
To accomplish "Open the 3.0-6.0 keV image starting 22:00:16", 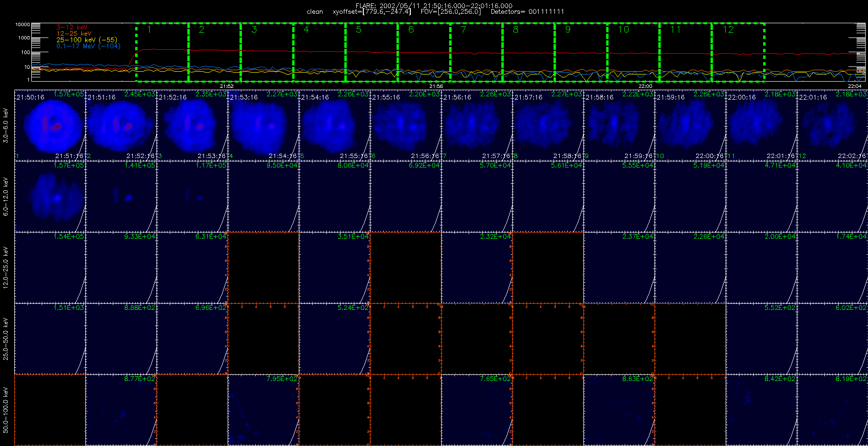I will 761,125.
